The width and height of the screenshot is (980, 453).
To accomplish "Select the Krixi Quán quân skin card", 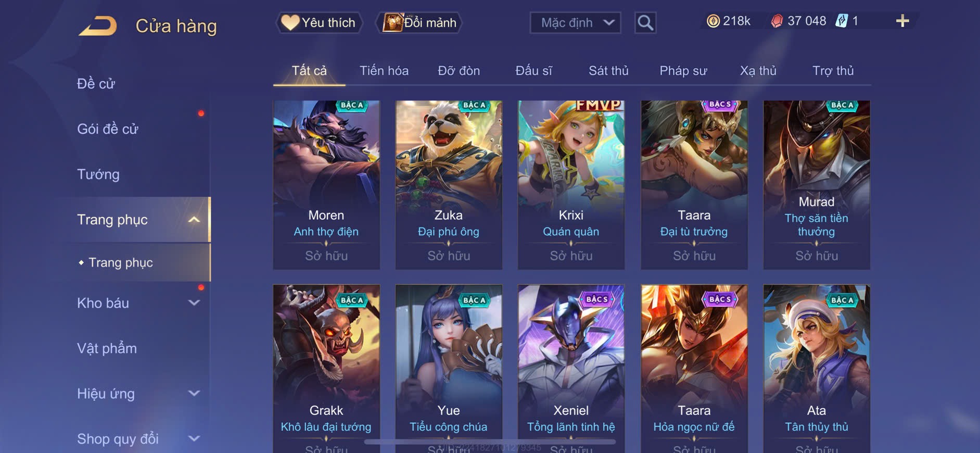I will click(x=571, y=185).
